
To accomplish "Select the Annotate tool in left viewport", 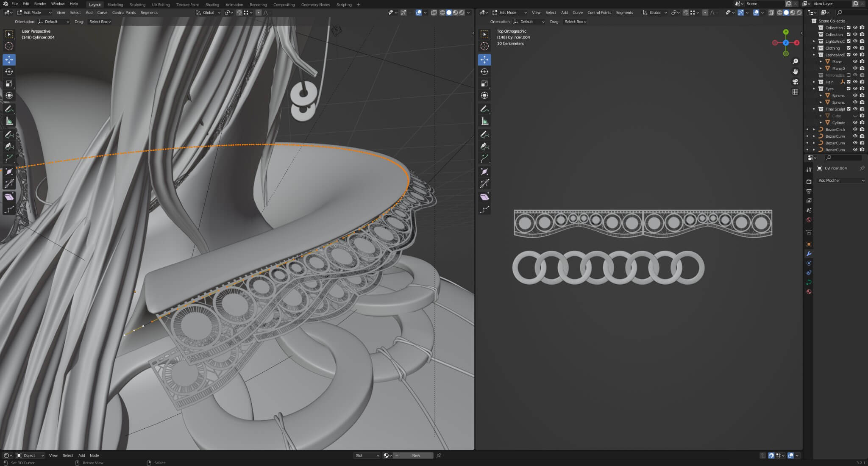I will pos(9,109).
